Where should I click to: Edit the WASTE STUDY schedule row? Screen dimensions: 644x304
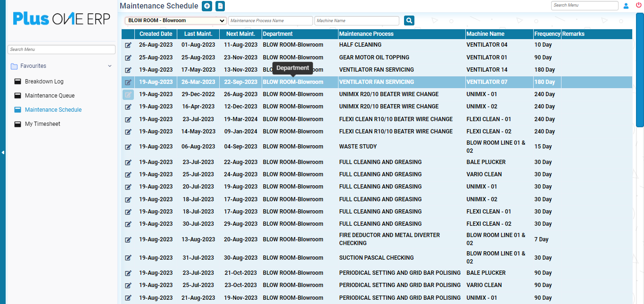click(128, 147)
